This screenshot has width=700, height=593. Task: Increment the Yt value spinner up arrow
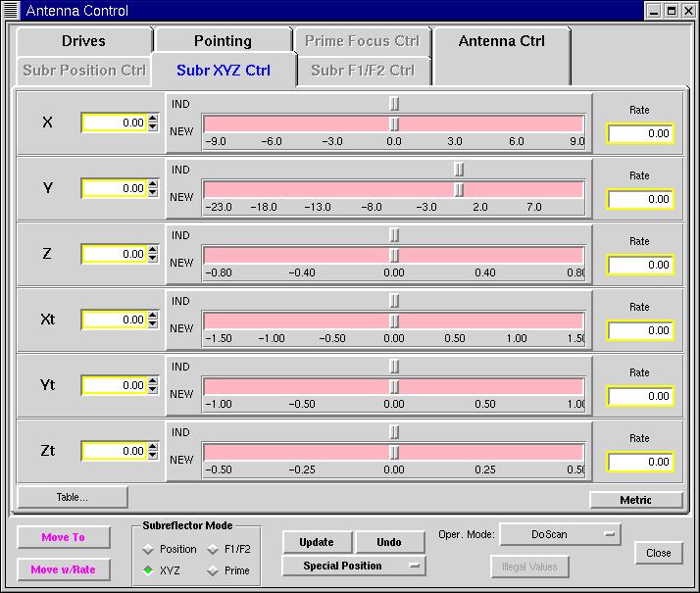click(153, 381)
